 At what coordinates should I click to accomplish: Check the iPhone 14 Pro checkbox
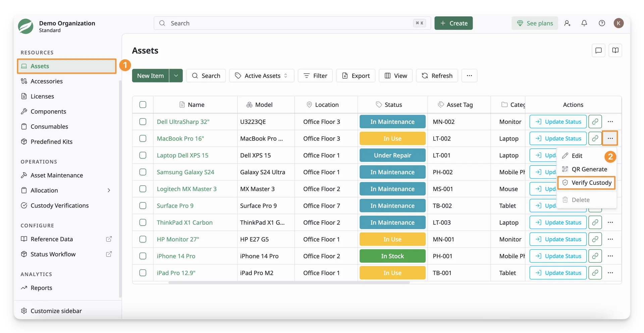pyautogui.click(x=143, y=256)
